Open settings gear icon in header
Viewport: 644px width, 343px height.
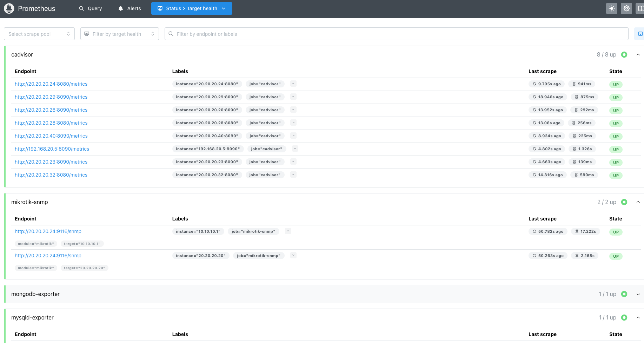pos(626,8)
